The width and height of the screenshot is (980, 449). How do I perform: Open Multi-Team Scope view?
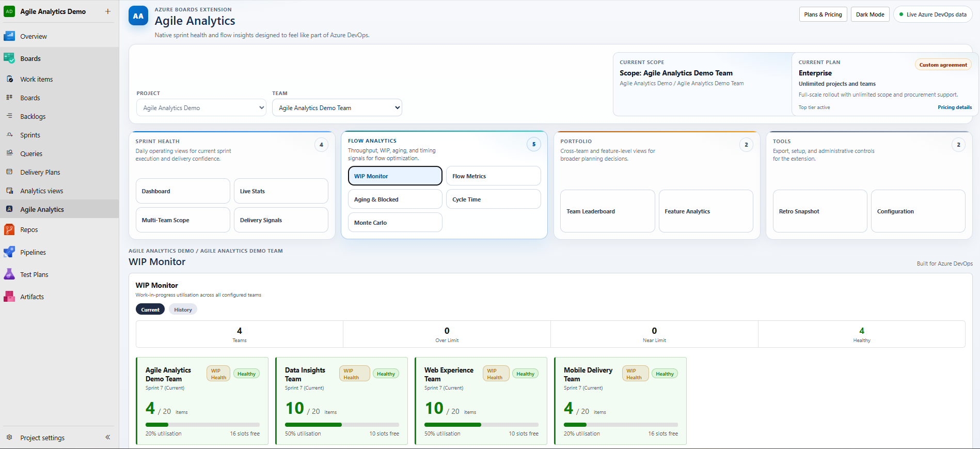pyautogui.click(x=183, y=220)
